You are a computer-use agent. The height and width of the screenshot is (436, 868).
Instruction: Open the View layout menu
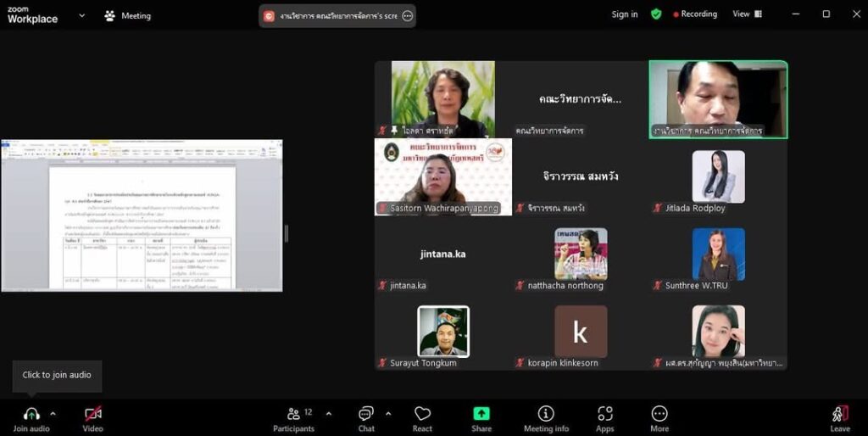tap(747, 14)
